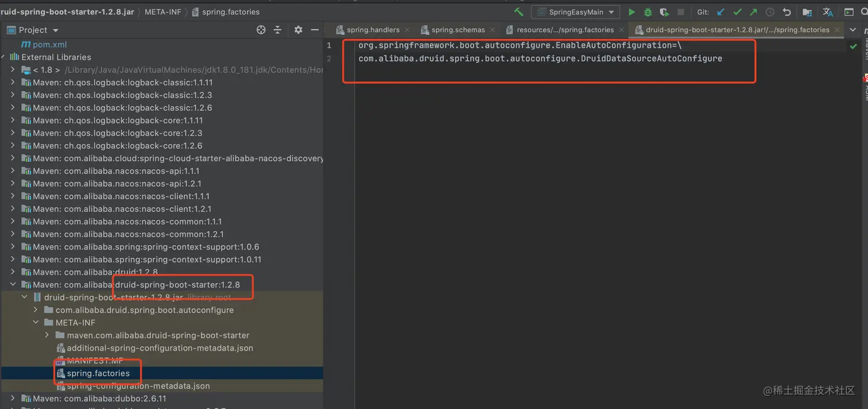The height and width of the screenshot is (409, 868).
Task: Close the druid-spring-boot-starter spring.factories tab
Action: pos(837,30)
